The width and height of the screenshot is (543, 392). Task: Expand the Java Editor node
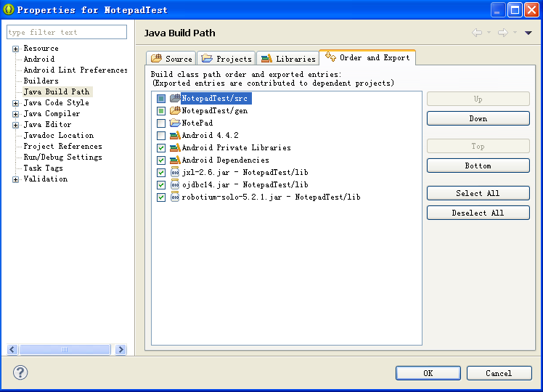15,125
